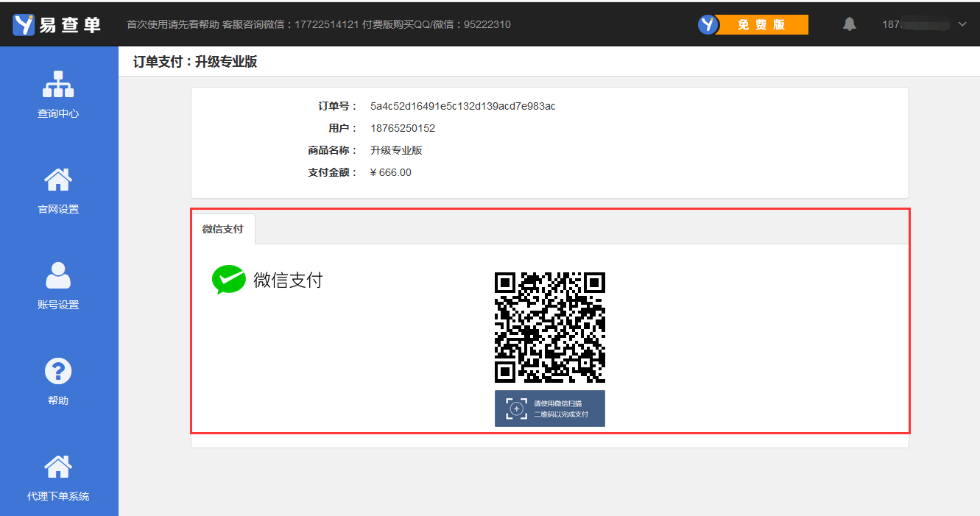
Task: Open the 帮助 question mark icon
Action: click(x=58, y=372)
